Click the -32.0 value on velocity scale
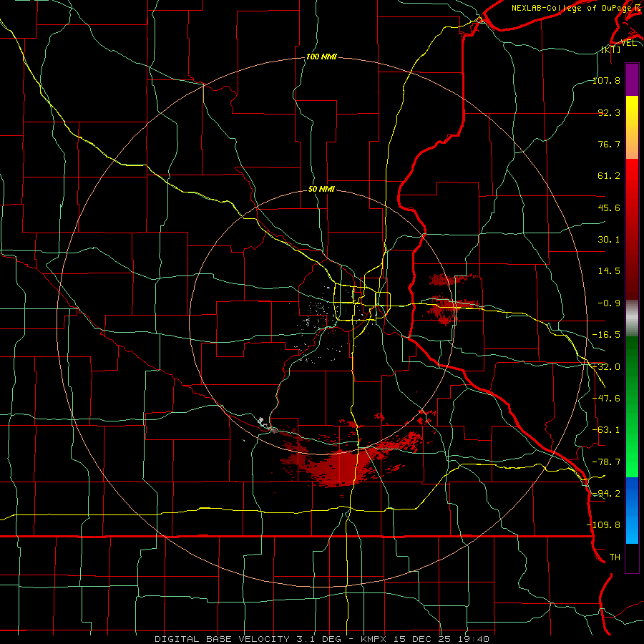Image resolution: width=644 pixels, height=644 pixels. (607, 367)
